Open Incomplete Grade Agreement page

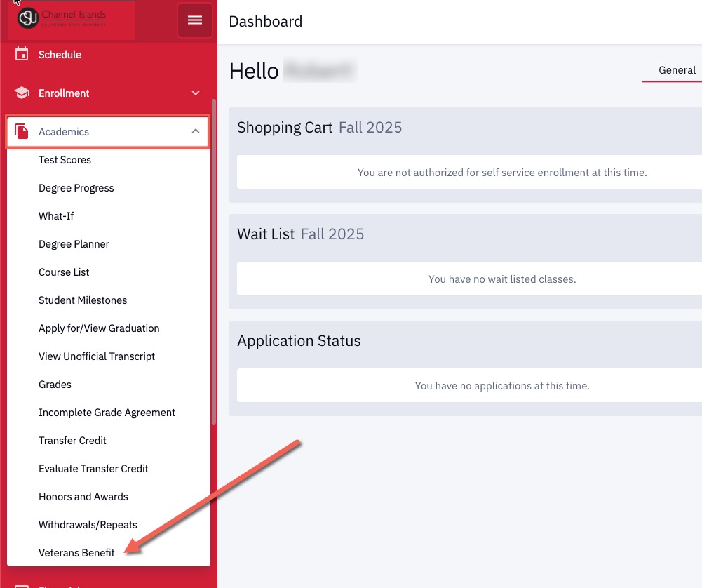click(x=107, y=413)
